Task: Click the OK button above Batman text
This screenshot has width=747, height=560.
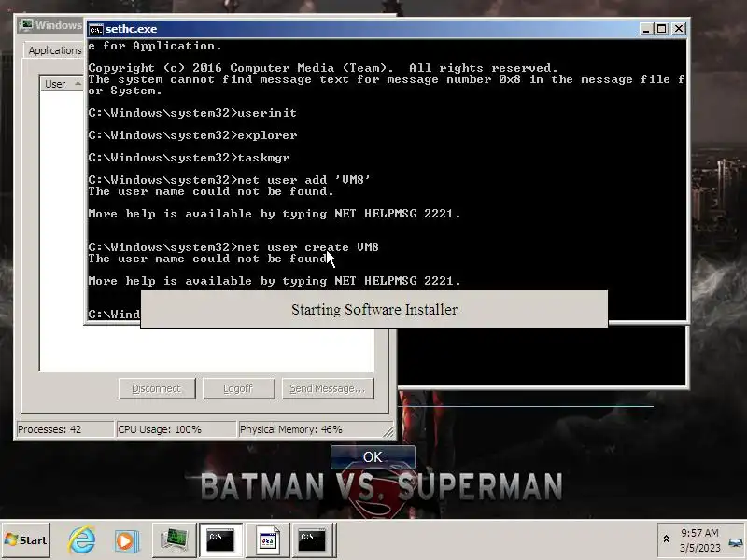Action: pos(373,457)
